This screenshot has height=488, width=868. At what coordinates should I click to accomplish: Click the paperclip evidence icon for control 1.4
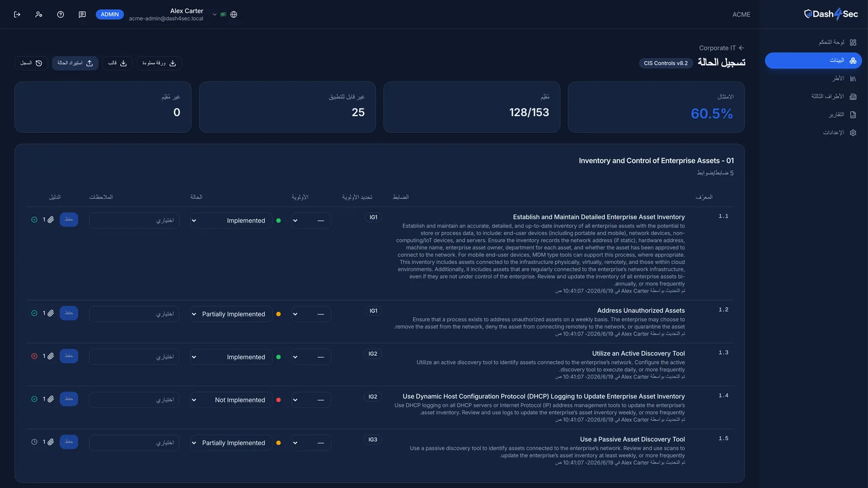pyautogui.click(x=50, y=399)
